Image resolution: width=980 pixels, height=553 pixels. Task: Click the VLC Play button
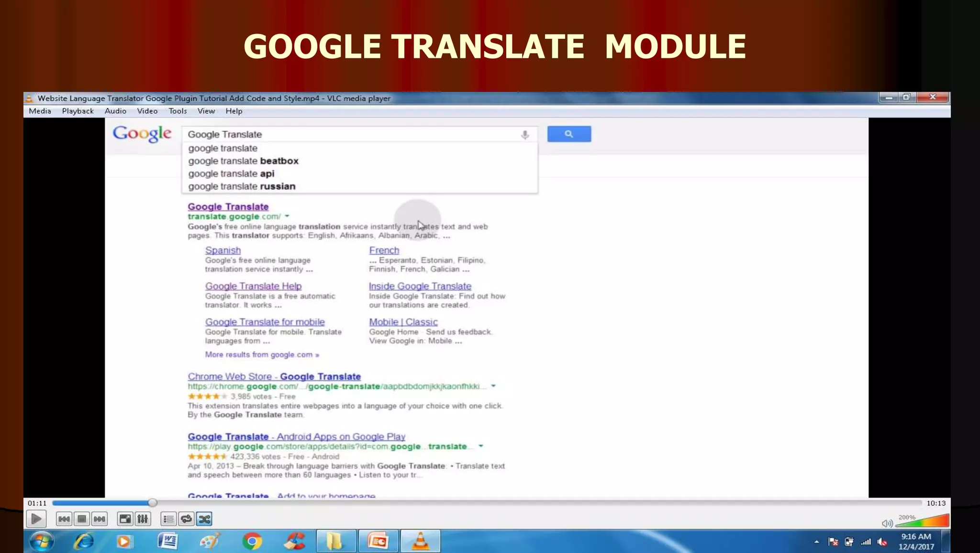point(36,519)
